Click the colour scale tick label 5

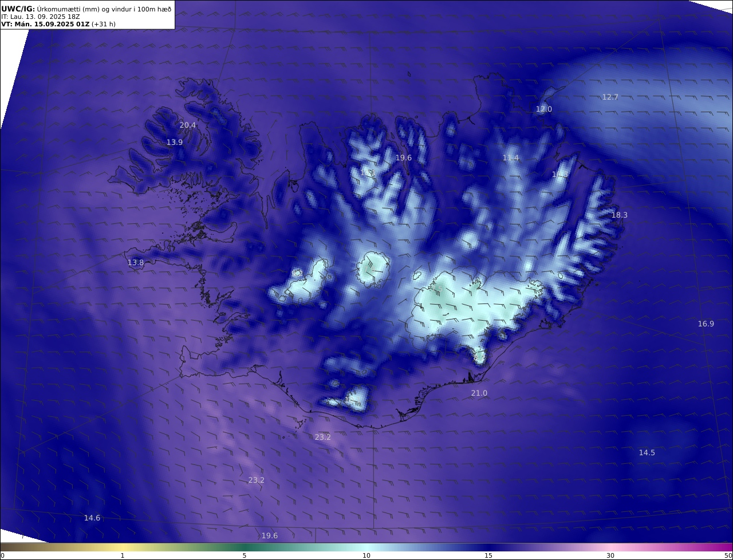click(x=245, y=555)
